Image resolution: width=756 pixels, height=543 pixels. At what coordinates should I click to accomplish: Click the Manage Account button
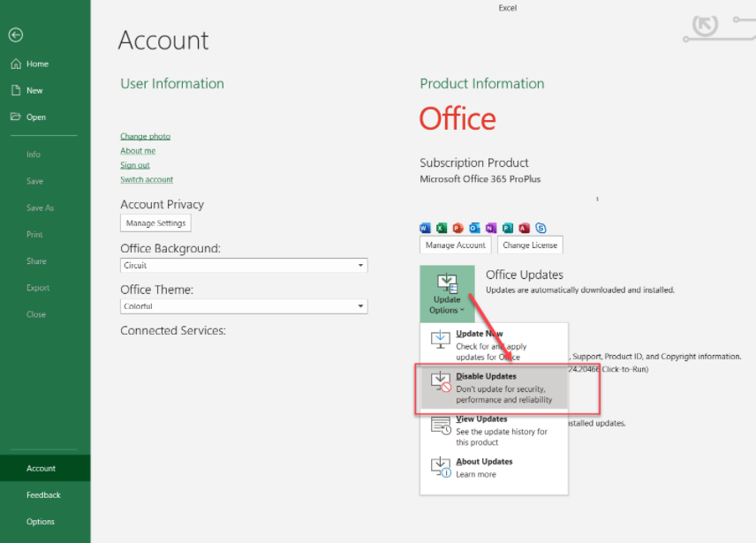[x=455, y=245]
